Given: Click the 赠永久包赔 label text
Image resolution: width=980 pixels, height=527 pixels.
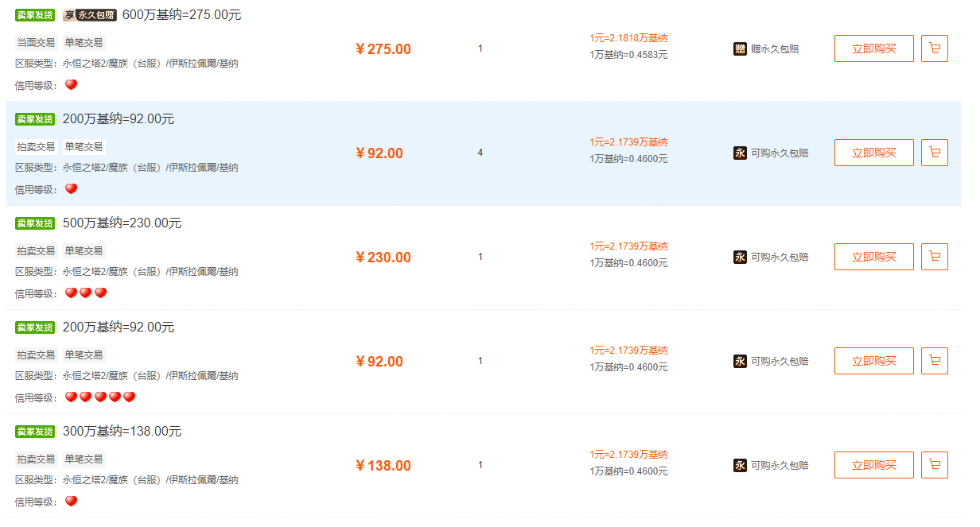Looking at the screenshot, I should [x=775, y=48].
